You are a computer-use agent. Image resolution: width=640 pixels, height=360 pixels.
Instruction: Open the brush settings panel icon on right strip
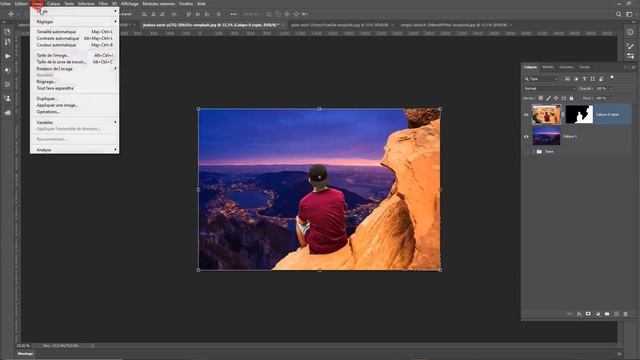pyautogui.click(x=630, y=46)
